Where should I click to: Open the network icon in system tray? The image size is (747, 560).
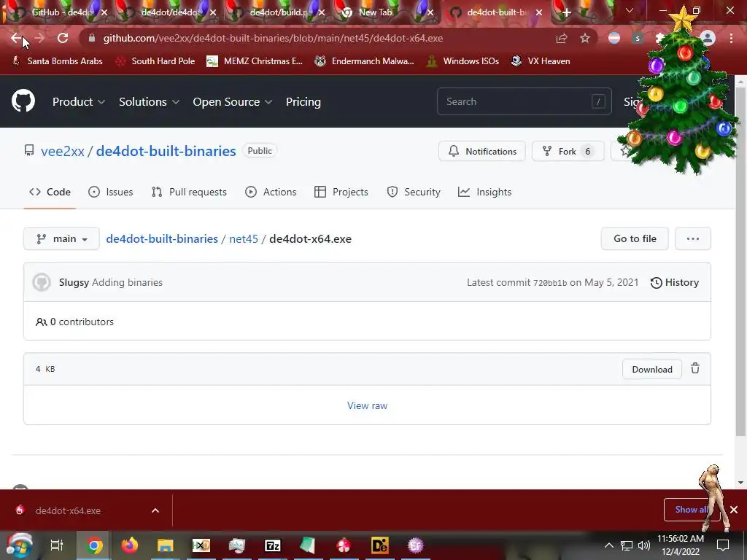coord(627,545)
